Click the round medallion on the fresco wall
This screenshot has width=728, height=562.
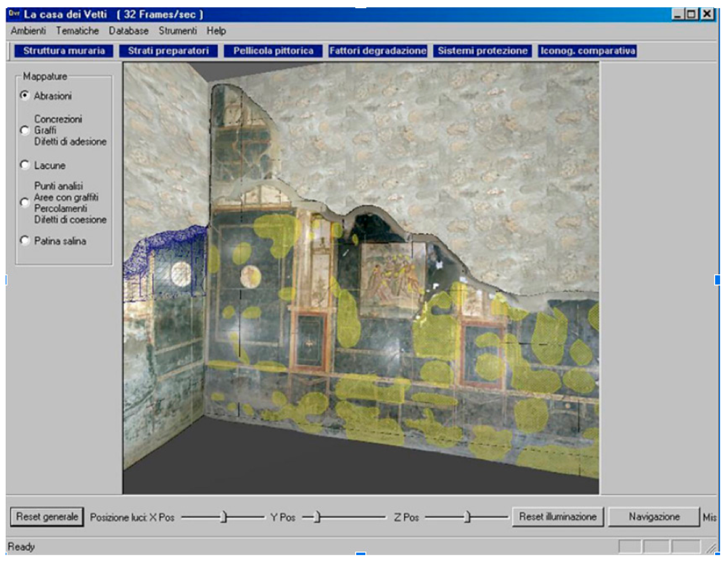click(250, 277)
